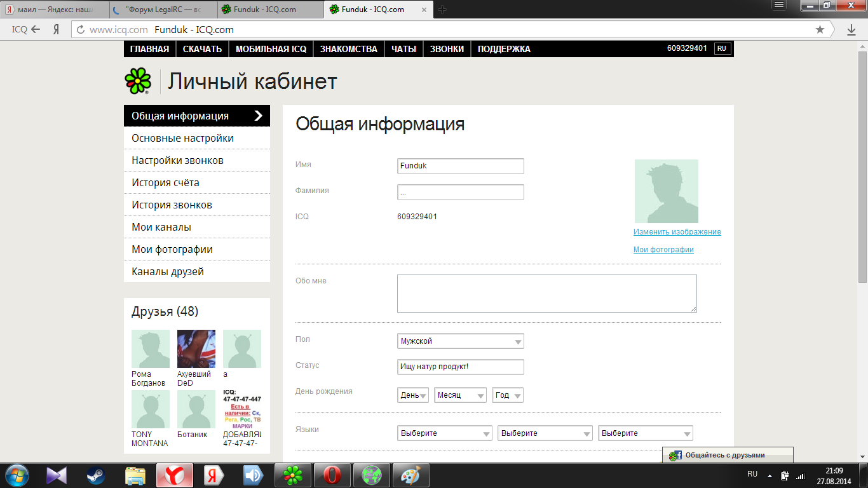The height and width of the screenshot is (488, 868).
Task: Open friend Ботаник avatar
Action: 196,409
